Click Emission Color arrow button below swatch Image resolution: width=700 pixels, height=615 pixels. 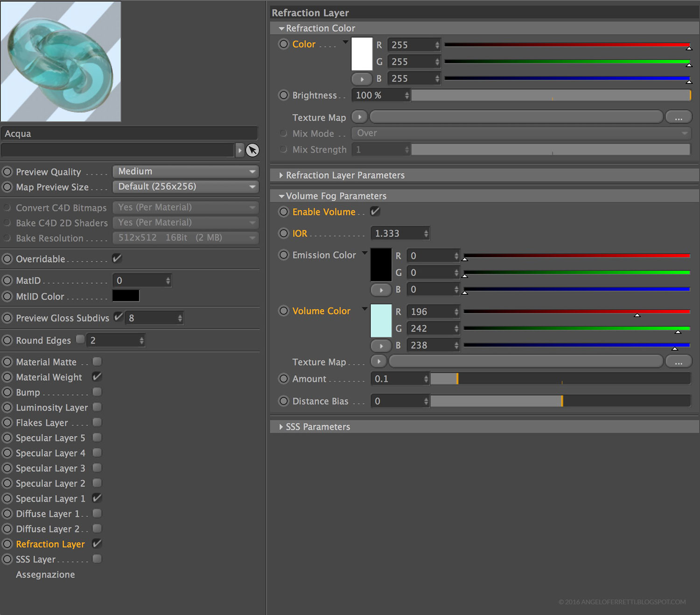pyautogui.click(x=381, y=290)
